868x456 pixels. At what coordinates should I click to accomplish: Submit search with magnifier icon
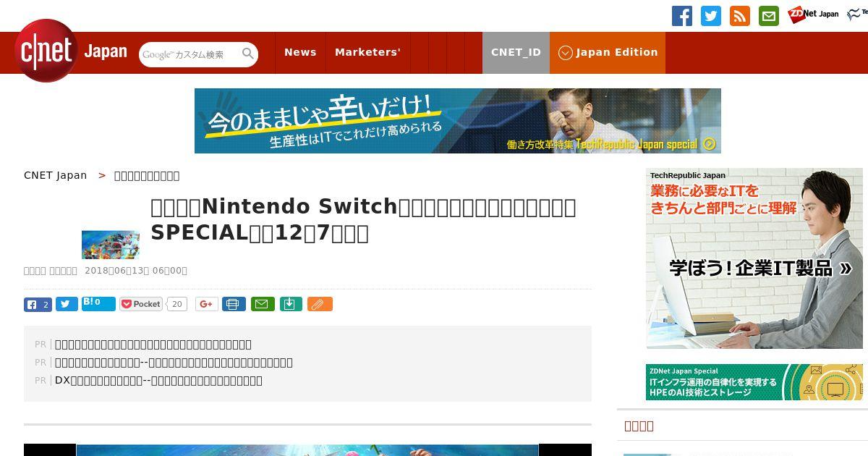[248, 54]
